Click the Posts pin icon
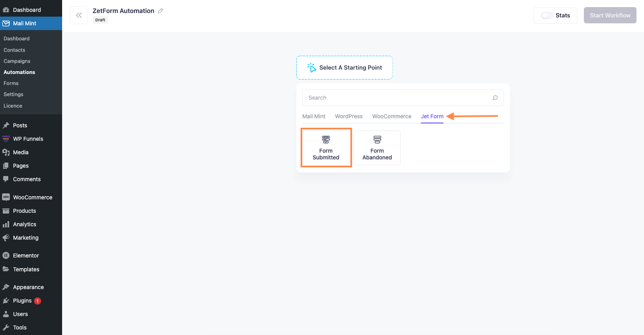 click(6, 125)
